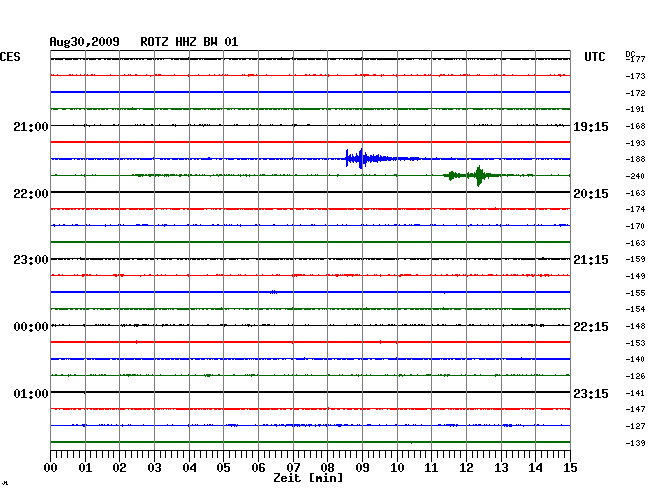
Task: Click minute 02 on the time axis
Action: (x=119, y=468)
